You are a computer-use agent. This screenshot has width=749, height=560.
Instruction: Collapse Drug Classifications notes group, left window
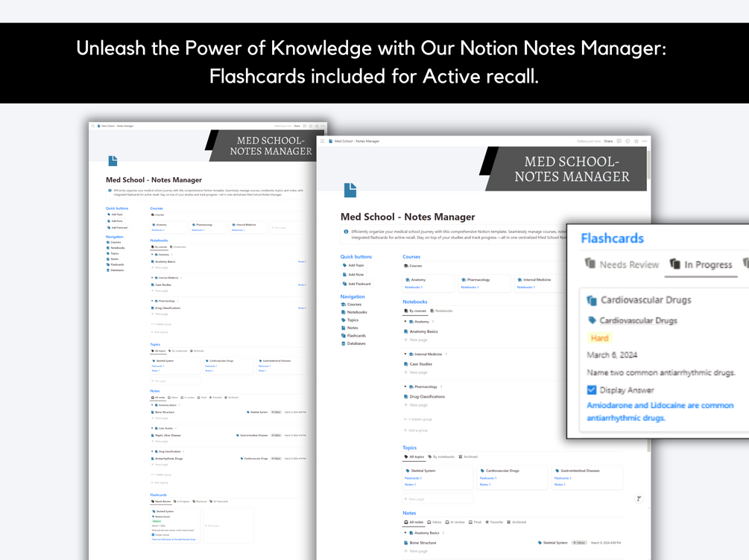pyautogui.click(x=152, y=451)
